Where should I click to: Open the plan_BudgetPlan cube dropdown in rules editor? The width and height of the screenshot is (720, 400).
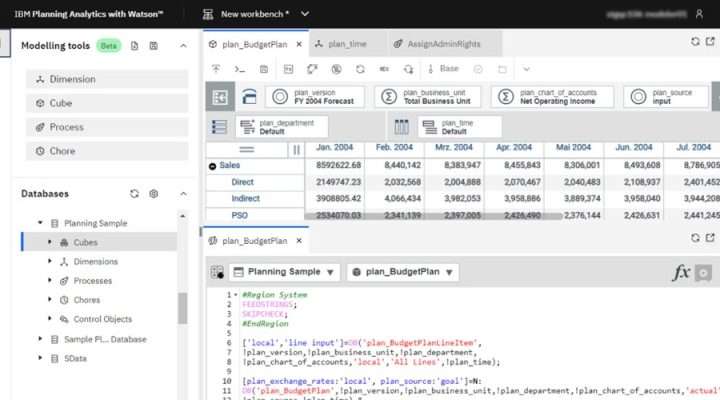(402, 272)
